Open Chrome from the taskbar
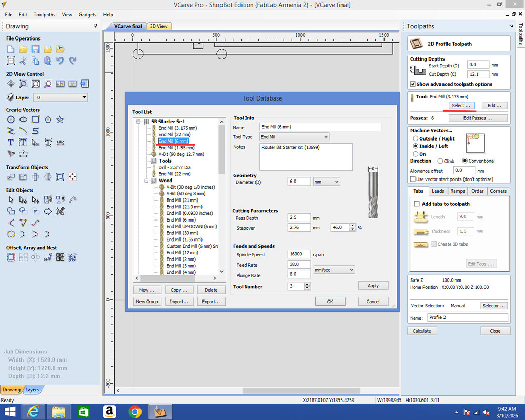 135,412
